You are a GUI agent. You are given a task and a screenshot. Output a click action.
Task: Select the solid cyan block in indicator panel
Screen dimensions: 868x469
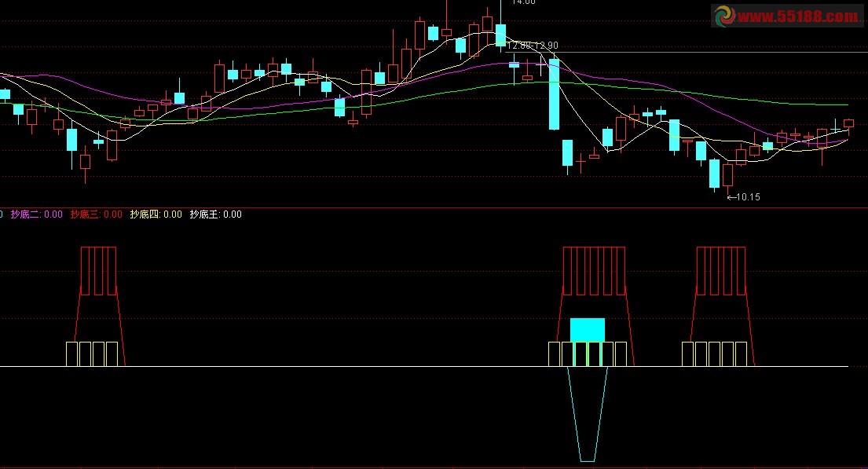click(588, 330)
